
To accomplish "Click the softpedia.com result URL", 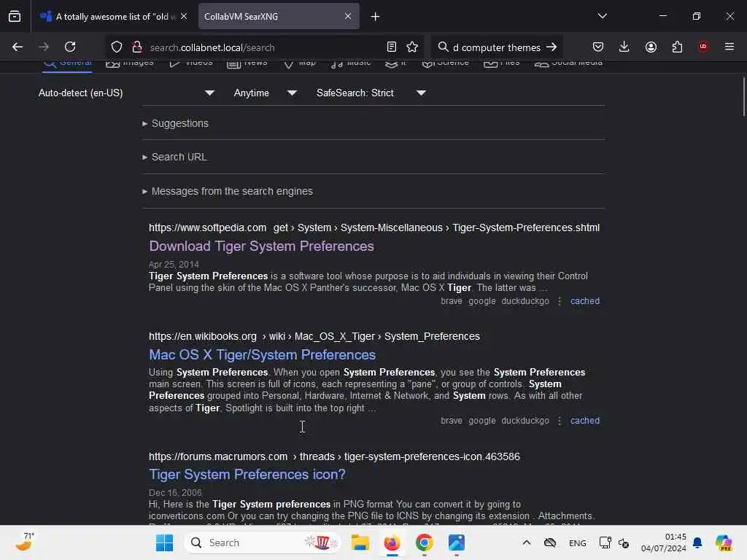I will point(374,227).
